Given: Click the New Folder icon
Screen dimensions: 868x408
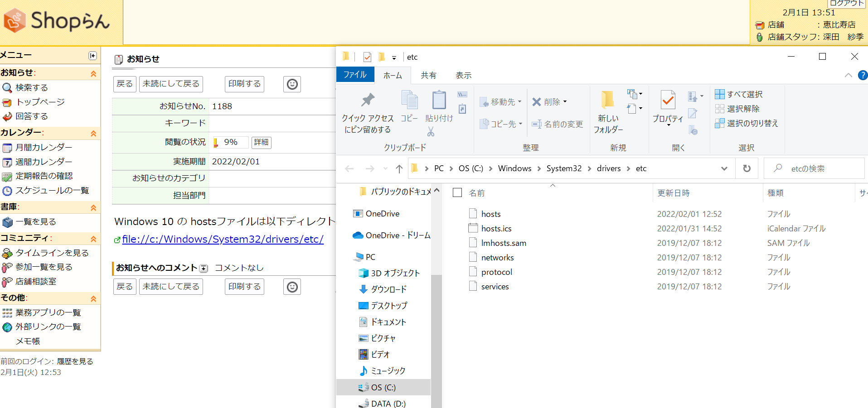Looking at the screenshot, I should [x=608, y=101].
